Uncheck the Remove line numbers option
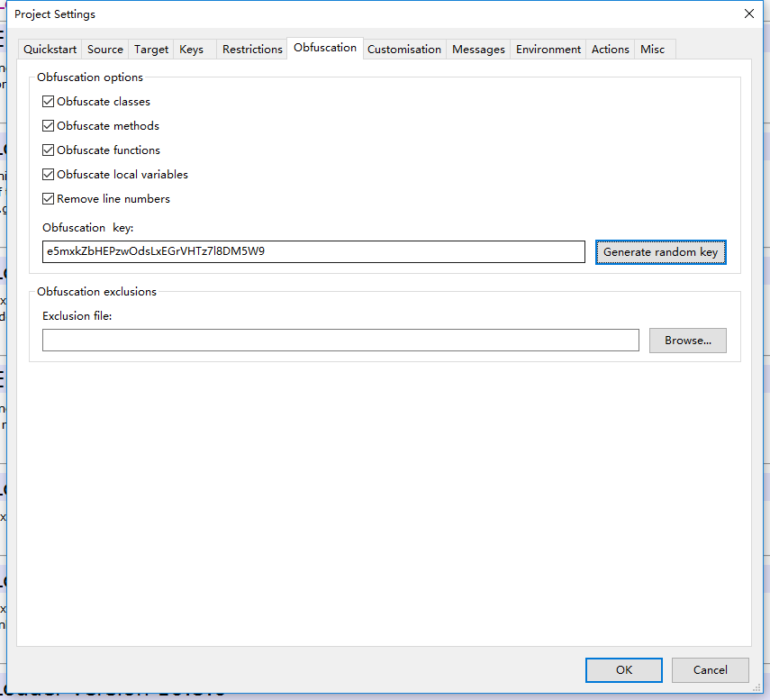Viewport: 770px width, 700px height. pos(48,198)
